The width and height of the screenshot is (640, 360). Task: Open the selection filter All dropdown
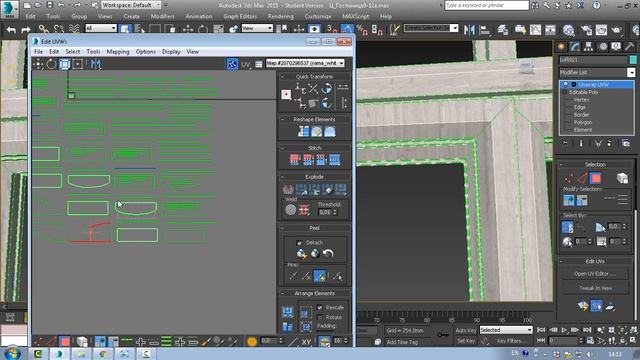(101, 28)
